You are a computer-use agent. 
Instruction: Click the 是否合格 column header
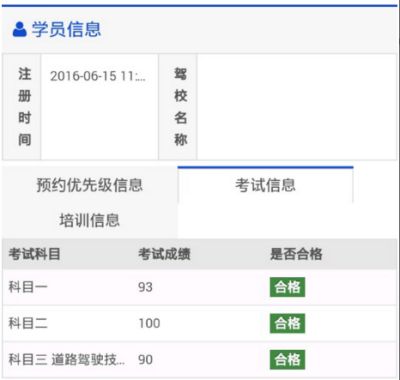pos(296,254)
